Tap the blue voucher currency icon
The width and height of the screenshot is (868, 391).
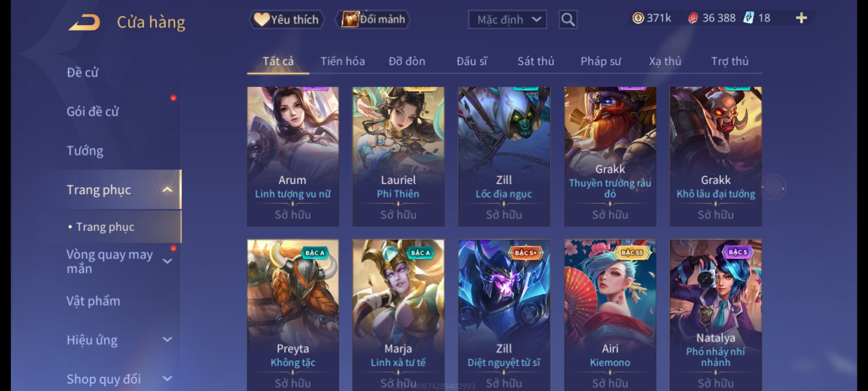748,18
